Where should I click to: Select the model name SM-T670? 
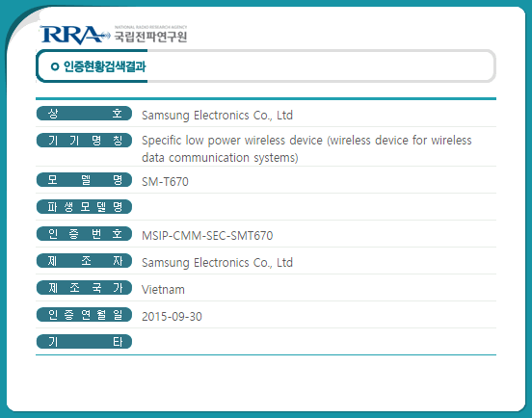coord(165,182)
